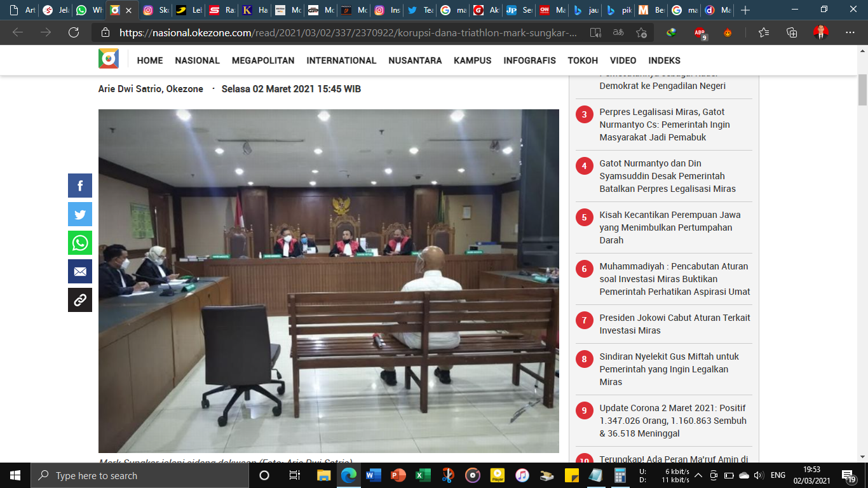Go to the MEGAPOLITAN section
The height and width of the screenshot is (488, 868).
pos(263,60)
